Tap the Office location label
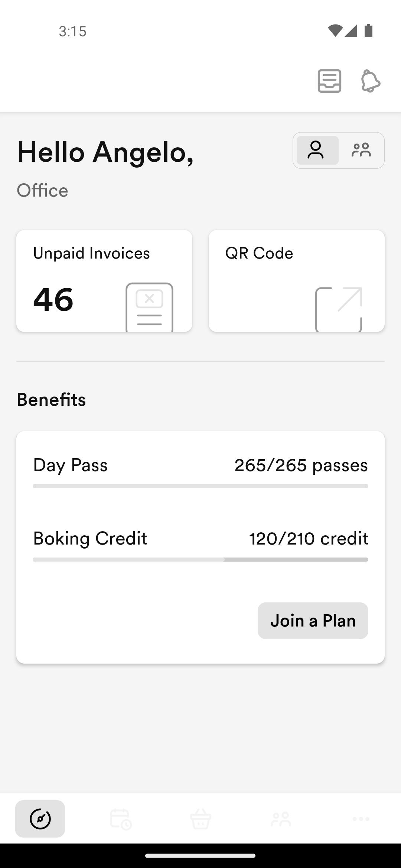 42,190
